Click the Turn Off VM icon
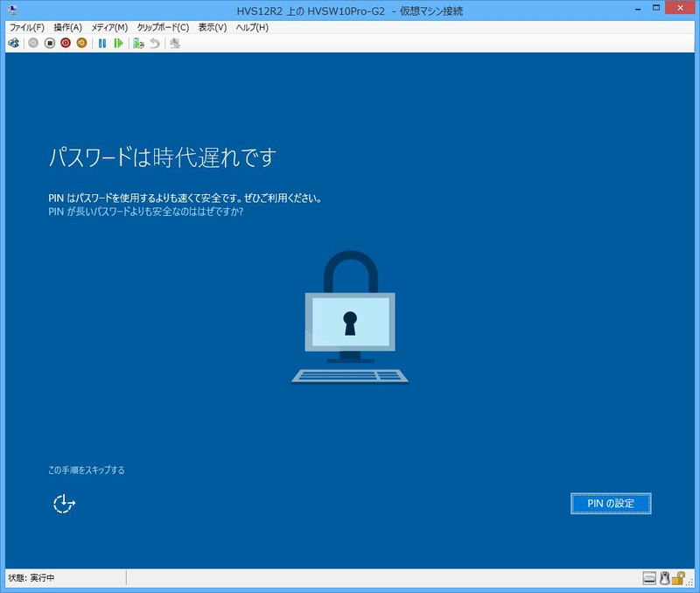Viewport: 700px width, 593px height. 50,43
